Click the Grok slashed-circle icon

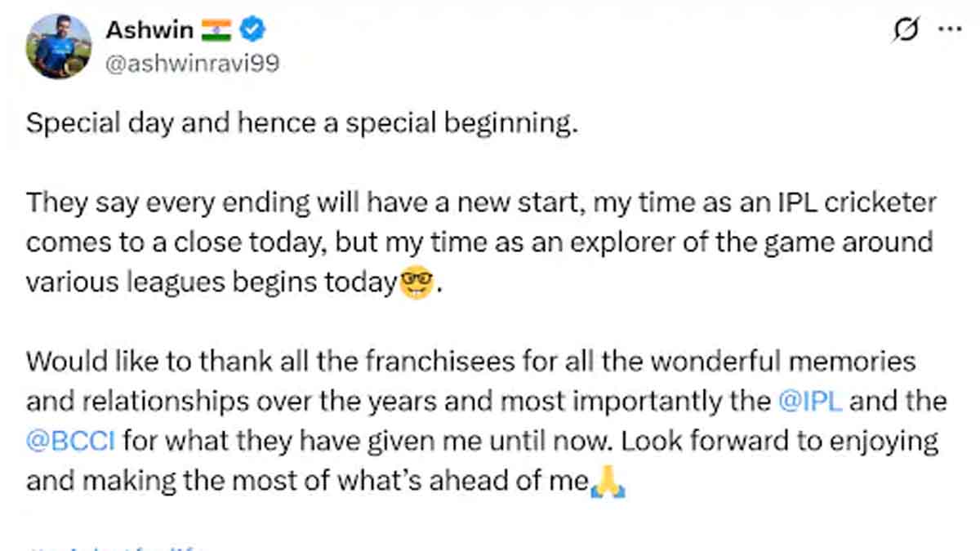(x=906, y=31)
